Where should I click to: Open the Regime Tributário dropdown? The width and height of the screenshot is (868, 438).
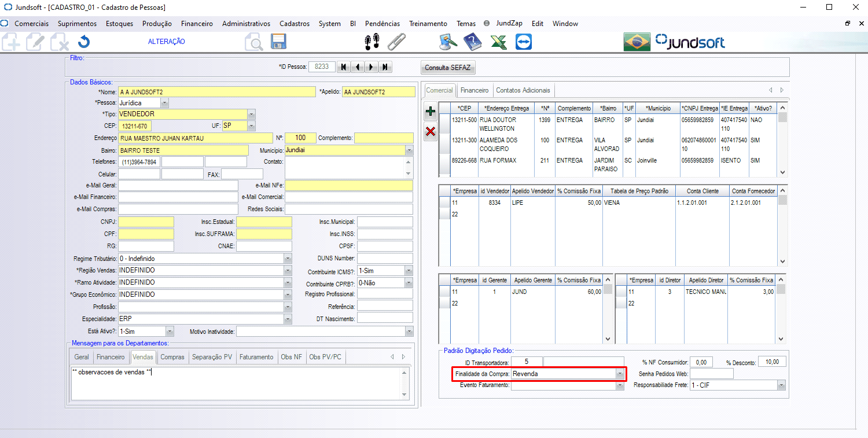[x=288, y=259]
